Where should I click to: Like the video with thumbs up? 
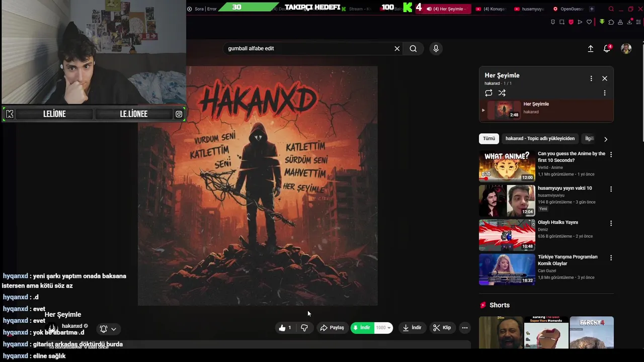(285, 328)
